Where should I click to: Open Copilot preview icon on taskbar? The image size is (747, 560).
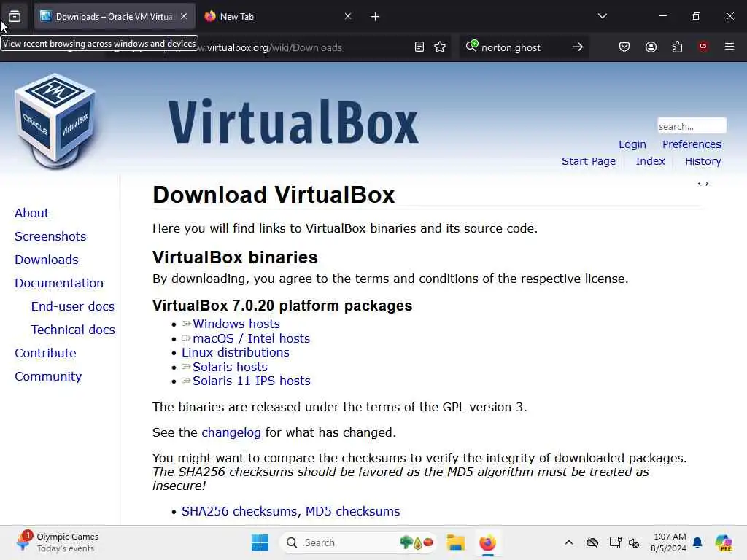pos(724,542)
